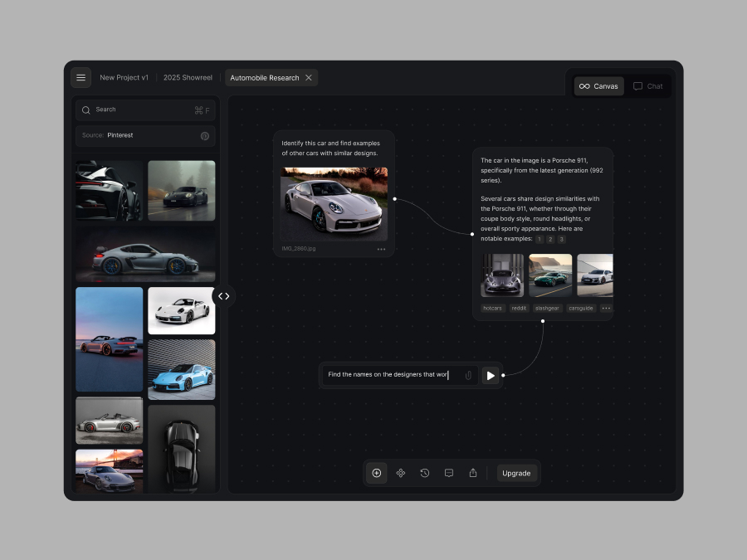747x560 pixels.
Task: Switch to 2025 Showreel tab
Action: click(188, 78)
